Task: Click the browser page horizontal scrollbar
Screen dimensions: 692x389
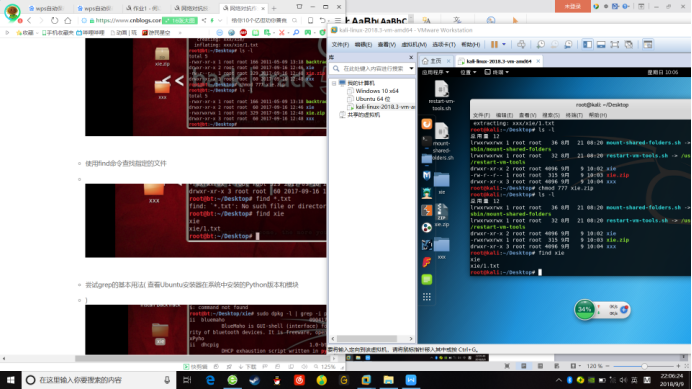Action: (x=203, y=359)
